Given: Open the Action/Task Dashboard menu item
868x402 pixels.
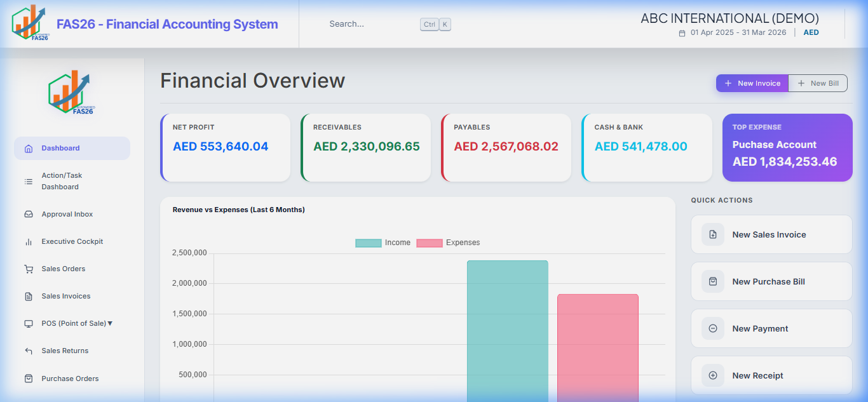Looking at the screenshot, I should tap(64, 181).
